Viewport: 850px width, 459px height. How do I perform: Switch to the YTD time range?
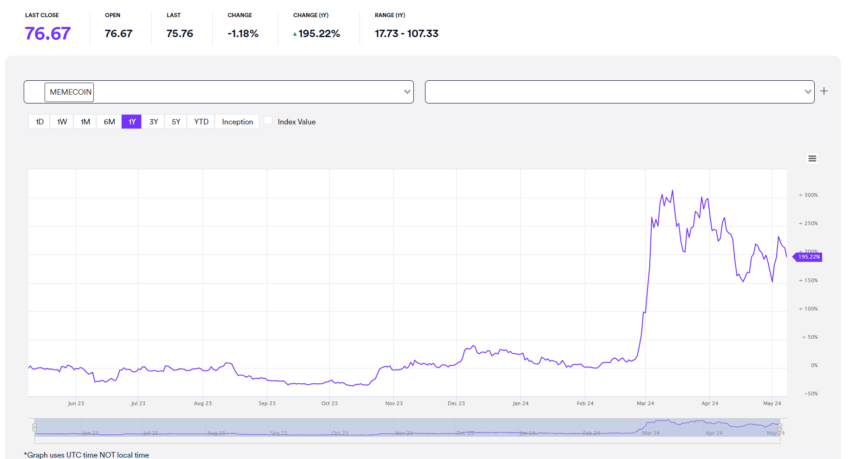click(x=201, y=122)
